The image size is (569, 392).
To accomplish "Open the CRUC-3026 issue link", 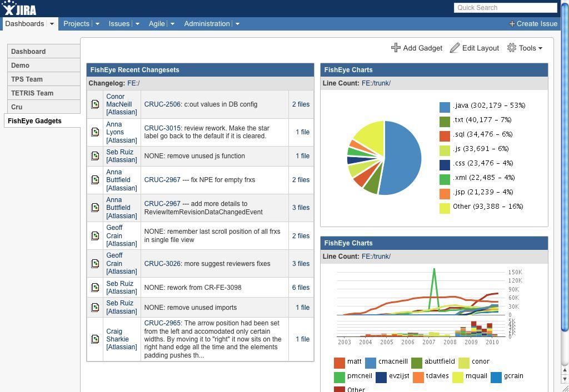I will [162, 264].
